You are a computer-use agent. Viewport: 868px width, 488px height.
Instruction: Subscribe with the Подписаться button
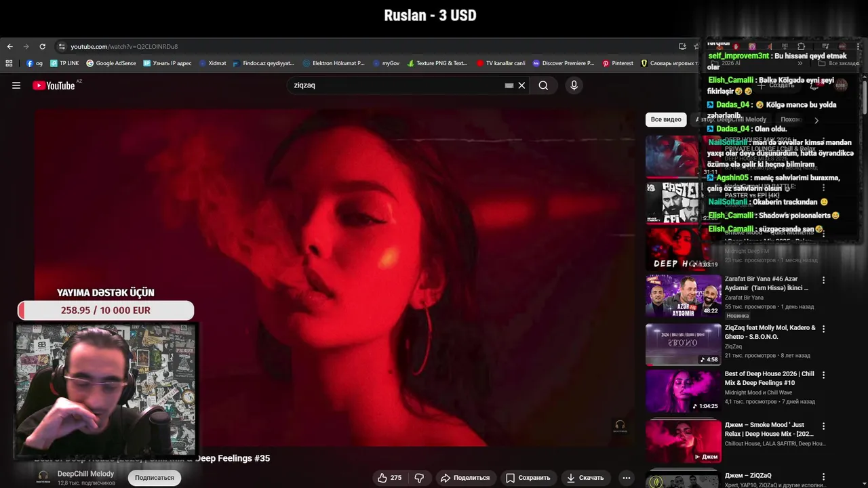[x=155, y=478]
